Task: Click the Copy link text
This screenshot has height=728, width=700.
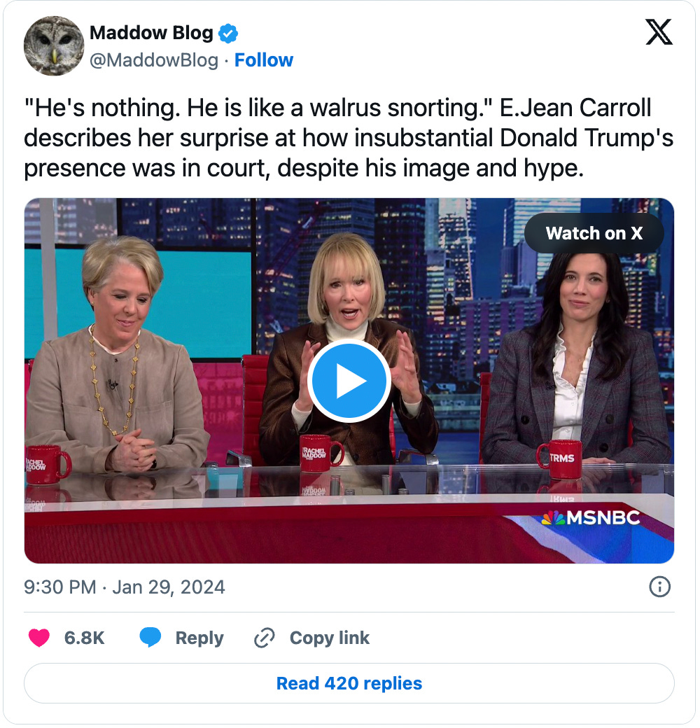Action: [x=330, y=638]
